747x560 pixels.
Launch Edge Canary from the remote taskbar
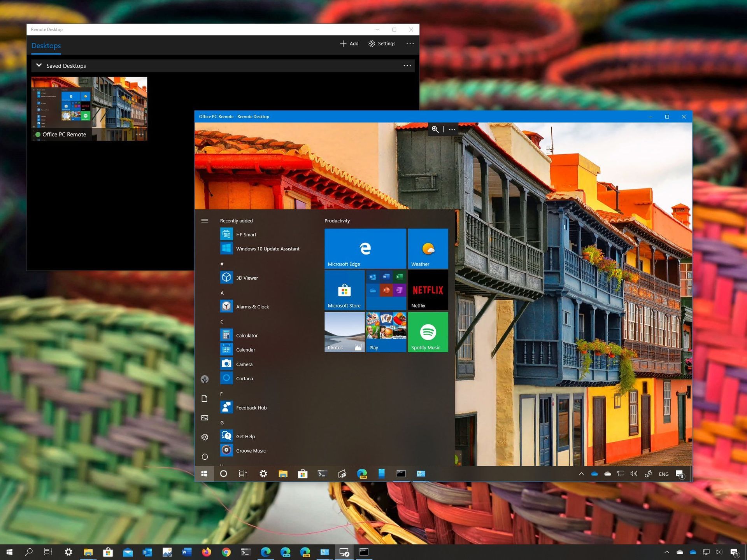(x=361, y=474)
